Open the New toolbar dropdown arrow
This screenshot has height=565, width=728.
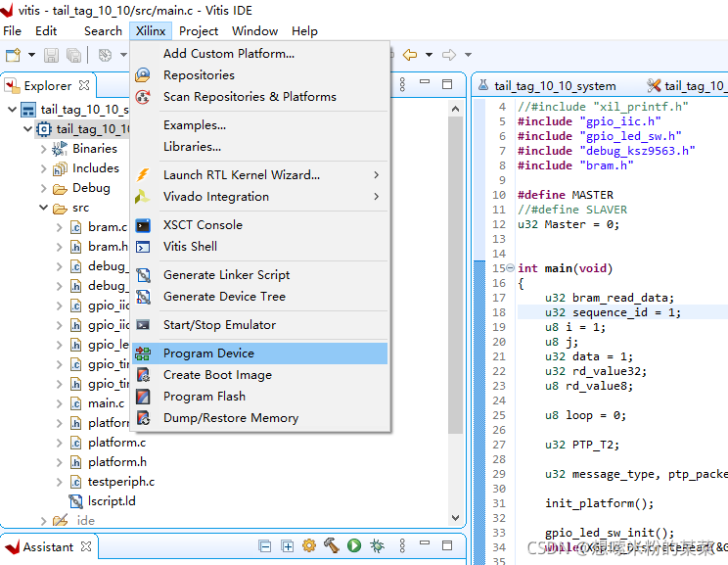tap(31, 55)
